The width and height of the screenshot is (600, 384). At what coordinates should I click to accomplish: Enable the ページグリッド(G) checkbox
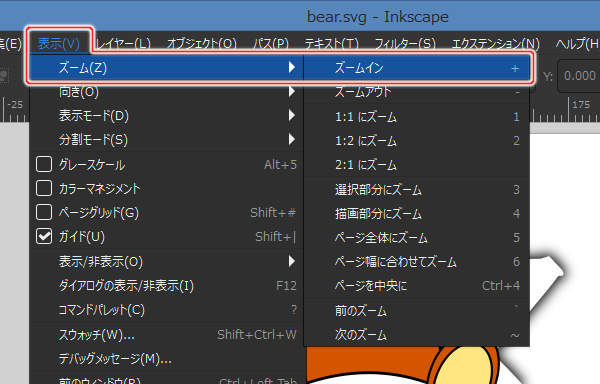click(x=44, y=212)
